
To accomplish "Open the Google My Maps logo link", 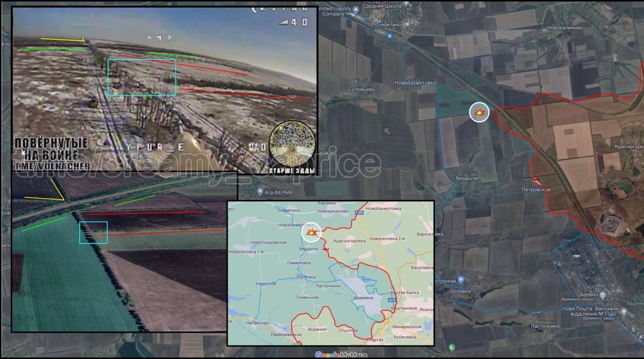I will pos(336,355).
